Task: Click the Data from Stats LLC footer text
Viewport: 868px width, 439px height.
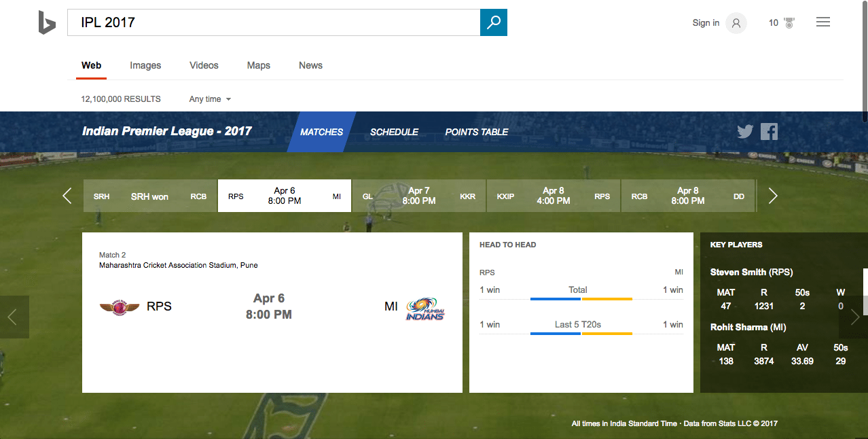Action: [731, 423]
